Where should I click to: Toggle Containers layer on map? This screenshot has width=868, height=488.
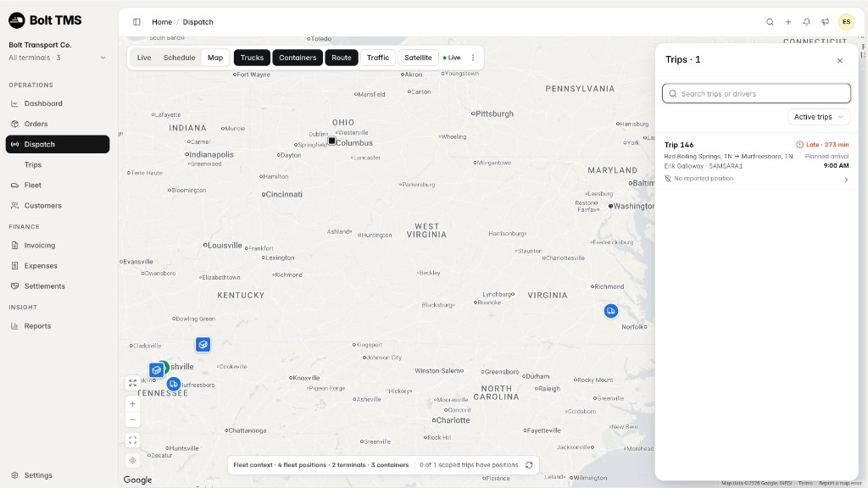click(x=298, y=58)
